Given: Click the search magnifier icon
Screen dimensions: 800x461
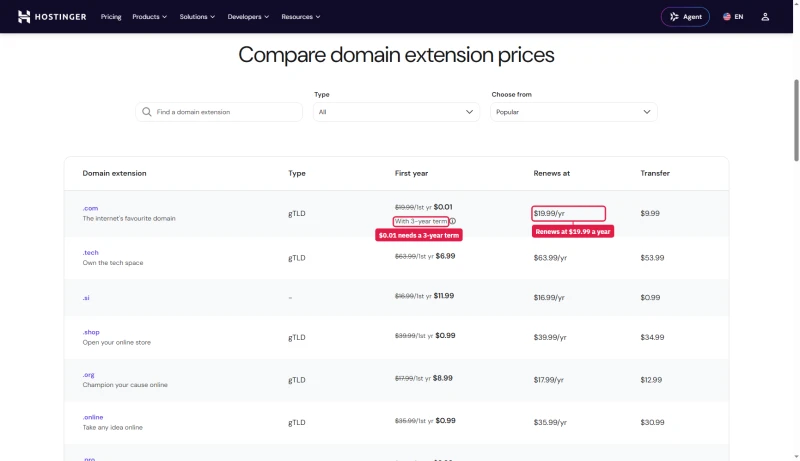Looking at the screenshot, I should pos(146,112).
